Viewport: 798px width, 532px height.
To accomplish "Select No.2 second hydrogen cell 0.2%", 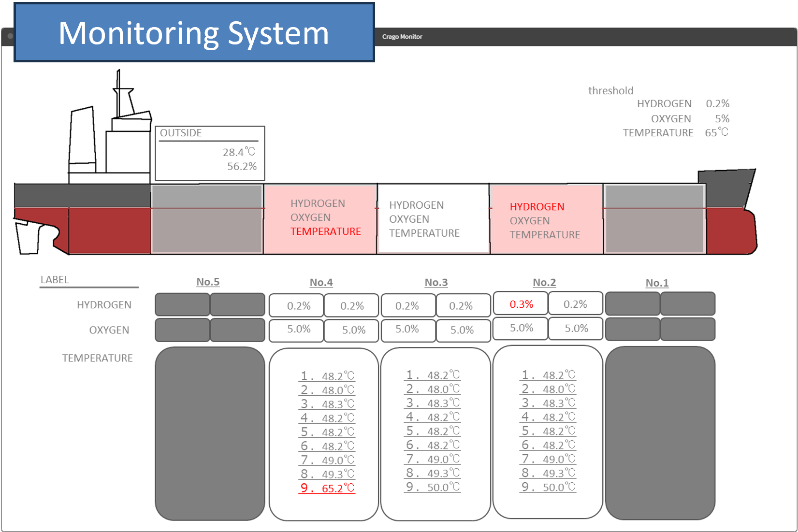I will click(x=576, y=304).
